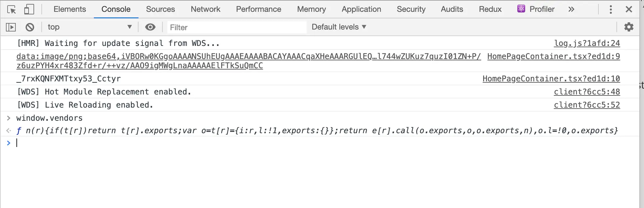Toggle the device toolbar icon
Image resolution: width=644 pixels, height=208 pixels.
pyautogui.click(x=29, y=10)
